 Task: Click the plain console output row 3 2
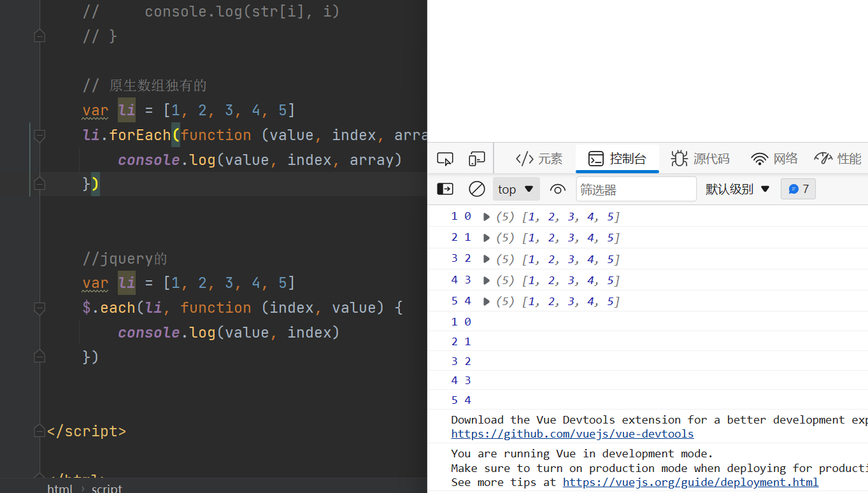[x=648, y=361]
